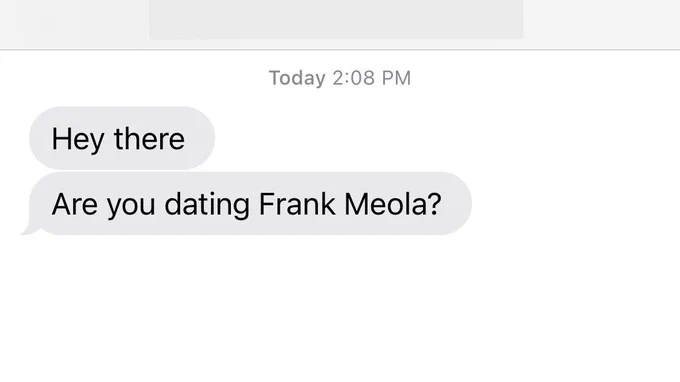The width and height of the screenshot is (680, 382).
Task: Click the surname "Meola" in the message
Action: [384, 204]
